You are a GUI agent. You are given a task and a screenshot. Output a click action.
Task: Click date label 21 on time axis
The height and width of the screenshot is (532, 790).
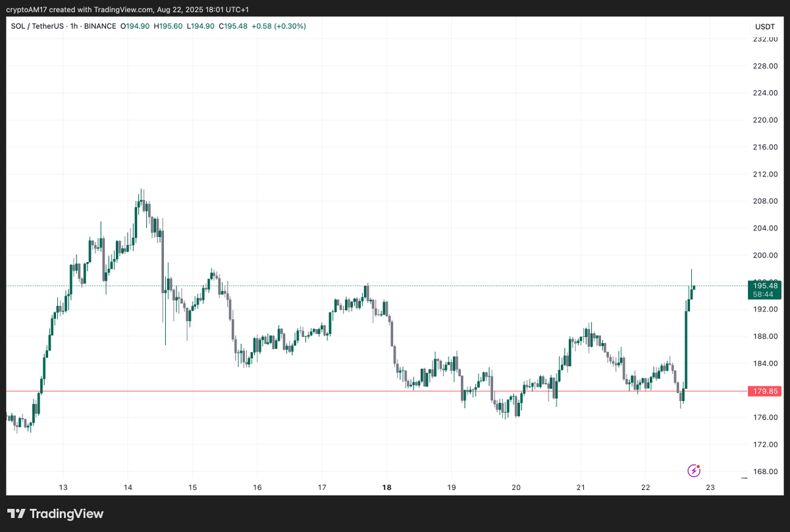(x=581, y=487)
